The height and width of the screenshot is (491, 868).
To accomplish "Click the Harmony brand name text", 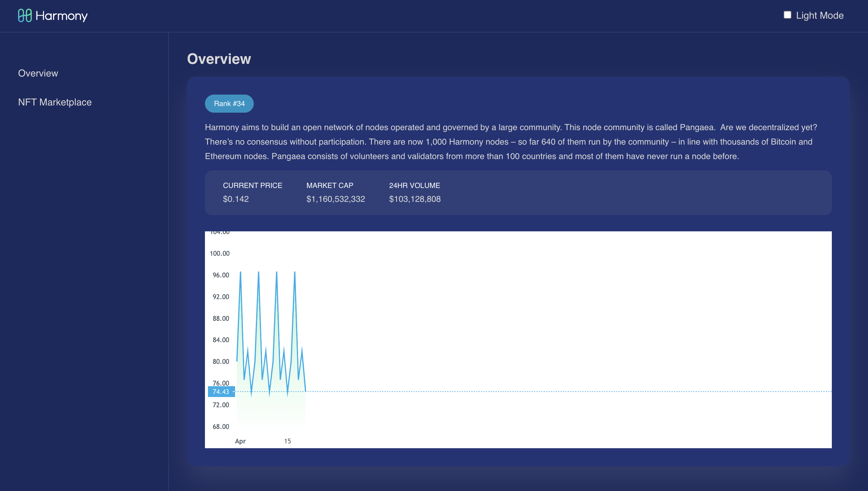I will [x=61, y=16].
